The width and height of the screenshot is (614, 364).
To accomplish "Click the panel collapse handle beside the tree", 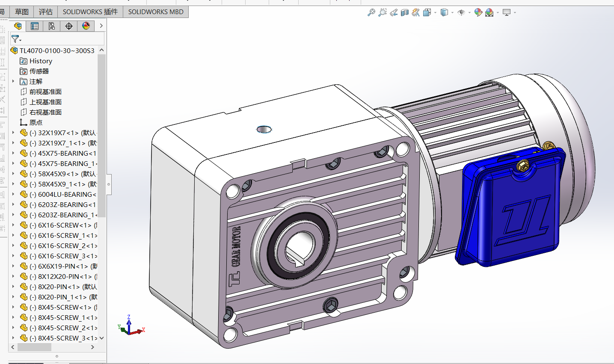I will click(109, 184).
